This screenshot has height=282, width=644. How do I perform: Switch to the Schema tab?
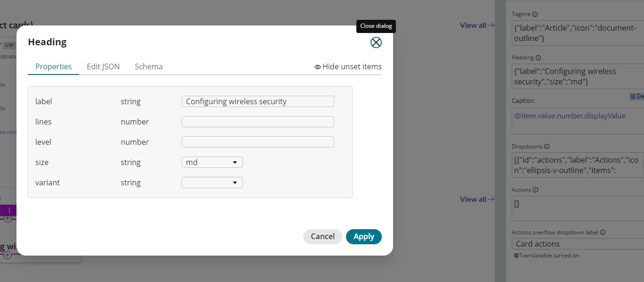(149, 66)
